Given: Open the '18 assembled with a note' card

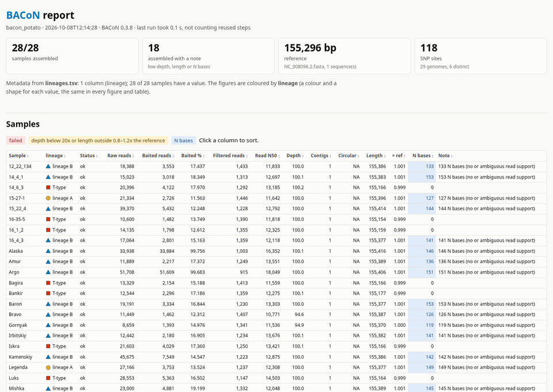Looking at the screenshot, I should [x=209, y=56].
